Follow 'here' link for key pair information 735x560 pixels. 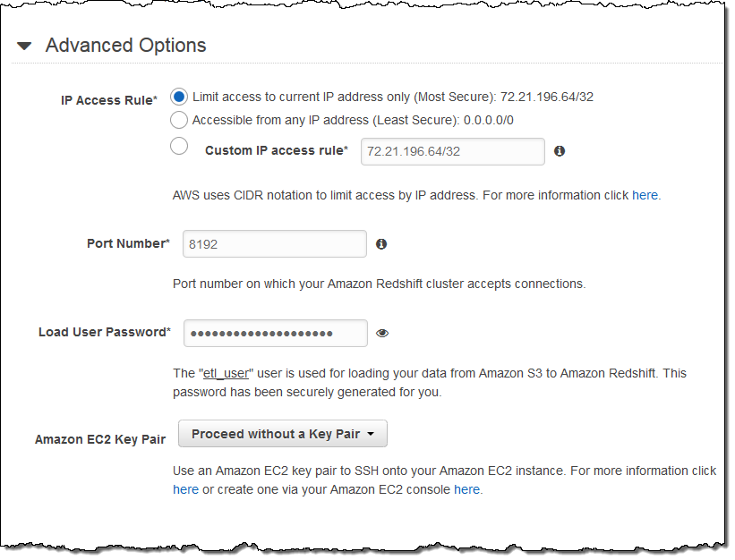click(x=185, y=489)
